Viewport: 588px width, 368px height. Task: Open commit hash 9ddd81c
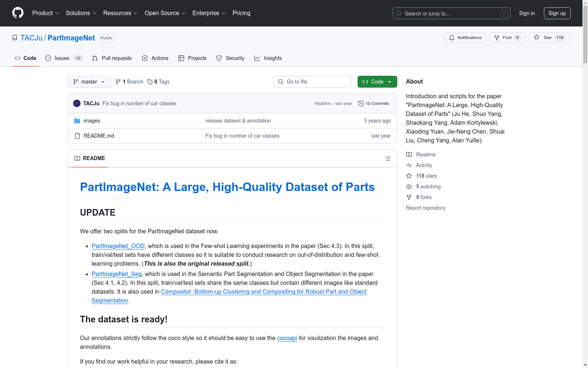(x=323, y=103)
